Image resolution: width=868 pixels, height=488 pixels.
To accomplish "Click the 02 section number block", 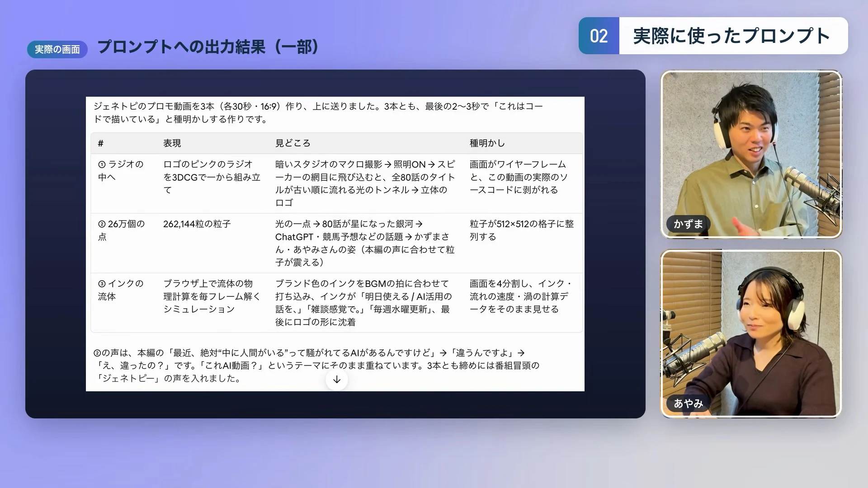I will point(599,36).
